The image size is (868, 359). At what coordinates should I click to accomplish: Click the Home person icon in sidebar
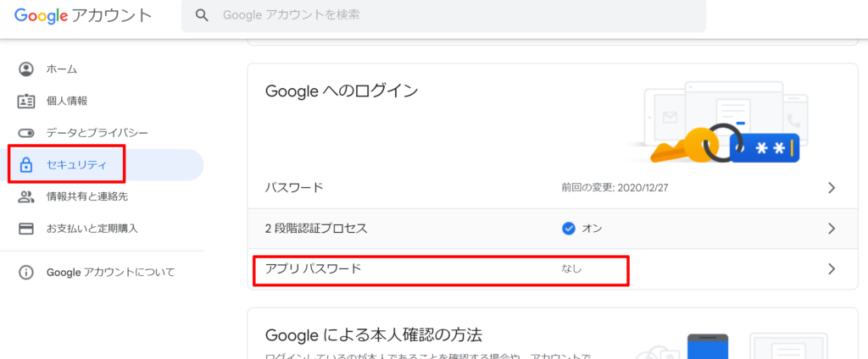(x=26, y=69)
